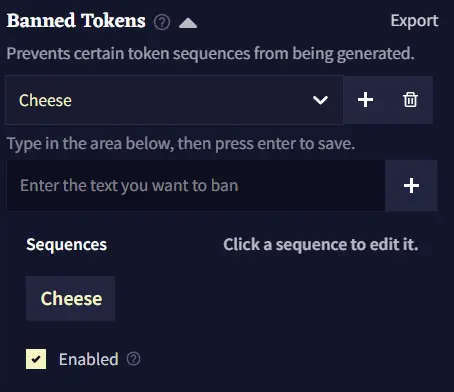Click the Banned Tokens heading title

click(x=76, y=21)
